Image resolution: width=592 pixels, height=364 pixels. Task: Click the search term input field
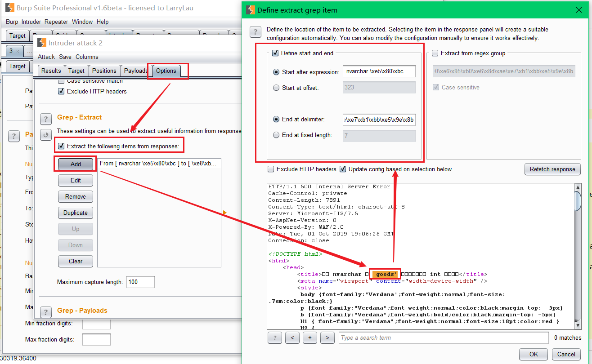point(443,337)
